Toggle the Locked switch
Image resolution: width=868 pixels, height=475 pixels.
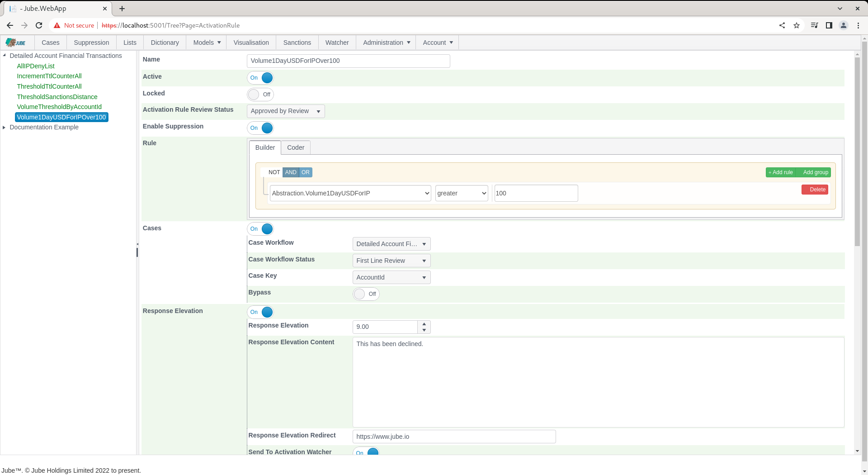click(260, 95)
